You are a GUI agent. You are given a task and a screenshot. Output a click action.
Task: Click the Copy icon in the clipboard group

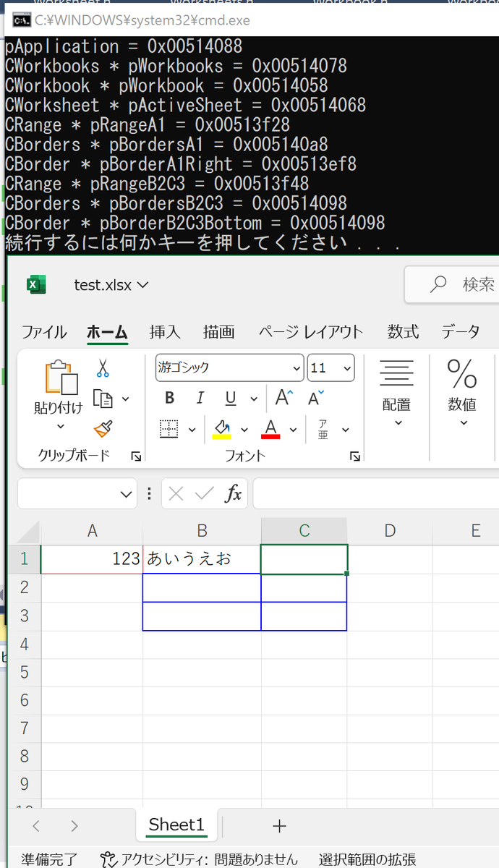pyautogui.click(x=104, y=399)
